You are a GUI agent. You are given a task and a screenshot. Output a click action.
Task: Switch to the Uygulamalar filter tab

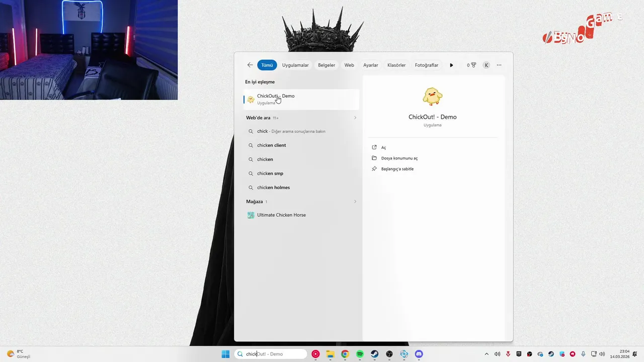[295, 65]
